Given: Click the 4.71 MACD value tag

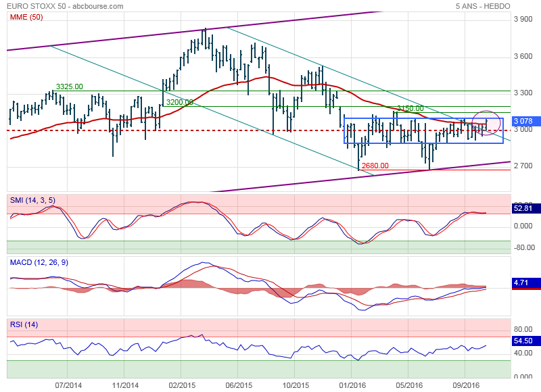Looking at the screenshot, I should [x=525, y=283].
